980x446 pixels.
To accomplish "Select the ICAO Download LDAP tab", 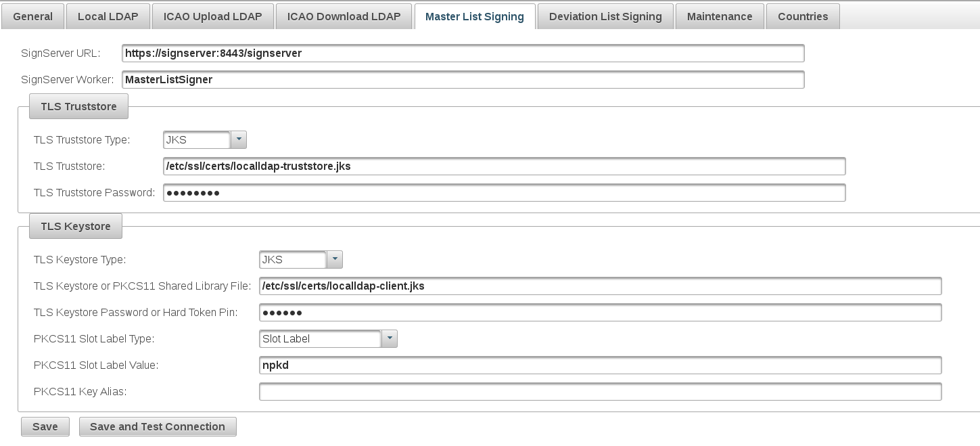I will 344,16.
